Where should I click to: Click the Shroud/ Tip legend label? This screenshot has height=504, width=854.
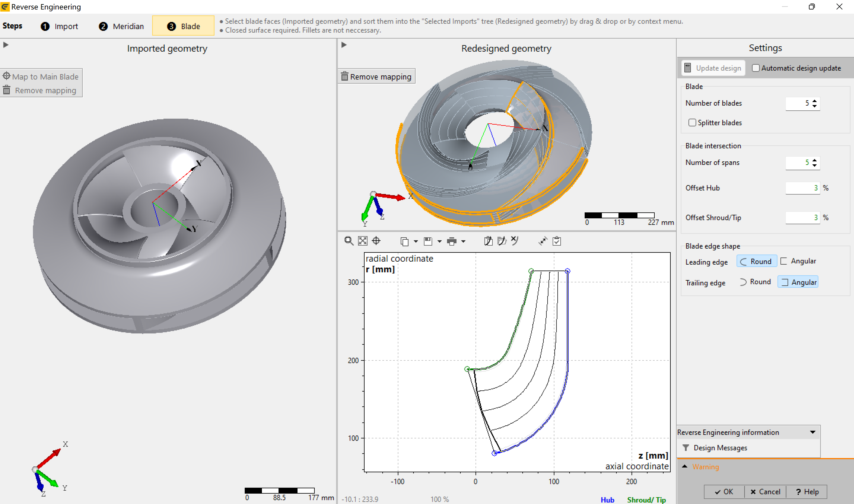coord(647,500)
